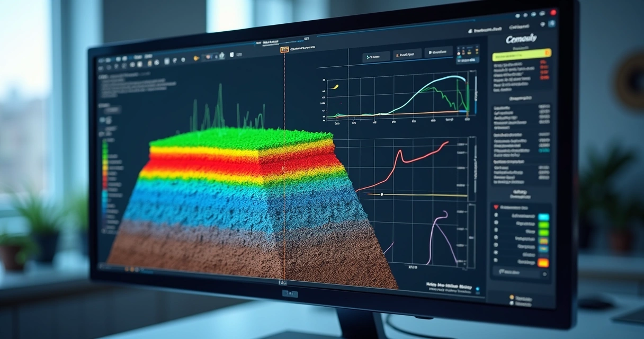Click the orange dot icon at panel bottom

pyautogui.click(x=511, y=298)
